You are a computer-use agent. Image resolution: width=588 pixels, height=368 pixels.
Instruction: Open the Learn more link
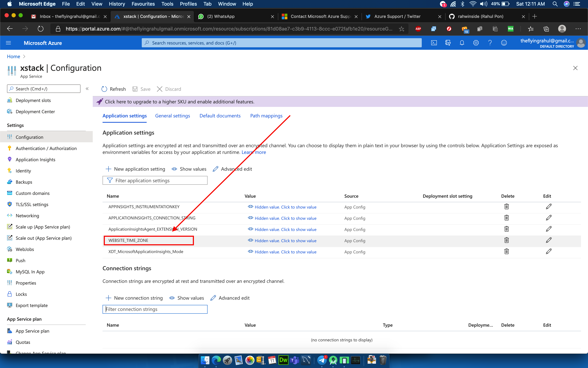click(x=254, y=152)
